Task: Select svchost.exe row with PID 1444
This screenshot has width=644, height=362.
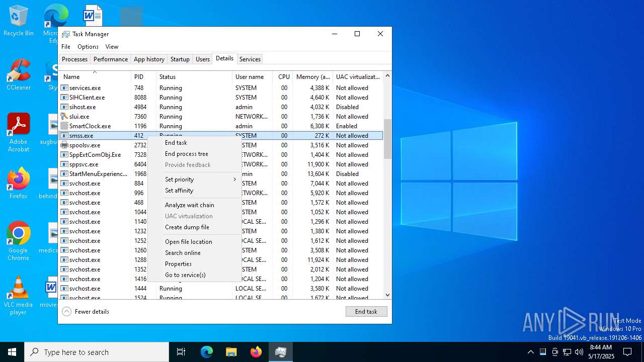Action: (221, 288)
